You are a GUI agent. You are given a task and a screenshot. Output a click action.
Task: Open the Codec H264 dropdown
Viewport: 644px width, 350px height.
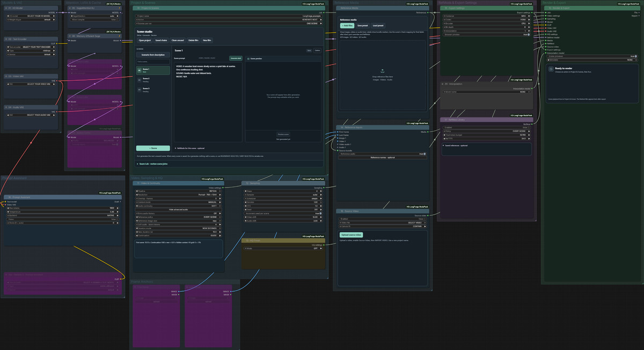(486, 20)
